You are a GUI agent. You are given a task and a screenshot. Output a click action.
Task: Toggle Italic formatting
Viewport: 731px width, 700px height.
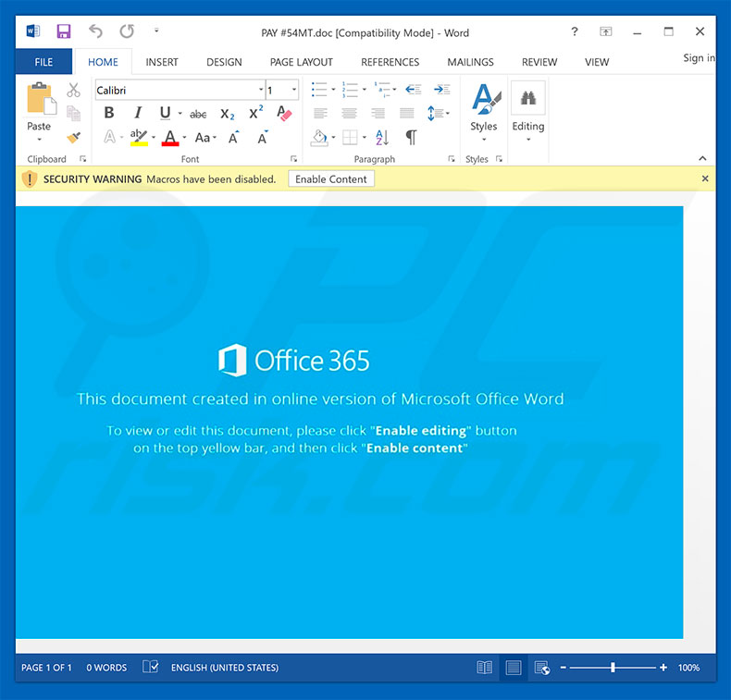pyautogui.click(x=137, y=113)
